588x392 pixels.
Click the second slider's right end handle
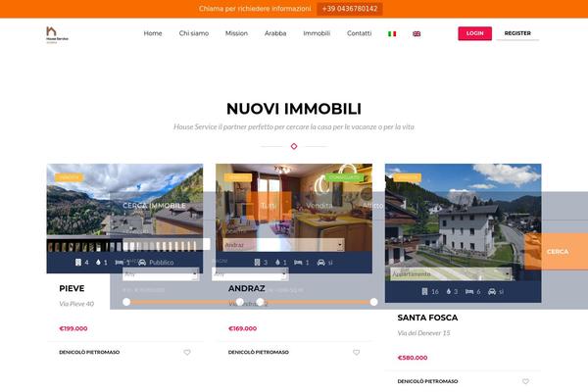373,302
